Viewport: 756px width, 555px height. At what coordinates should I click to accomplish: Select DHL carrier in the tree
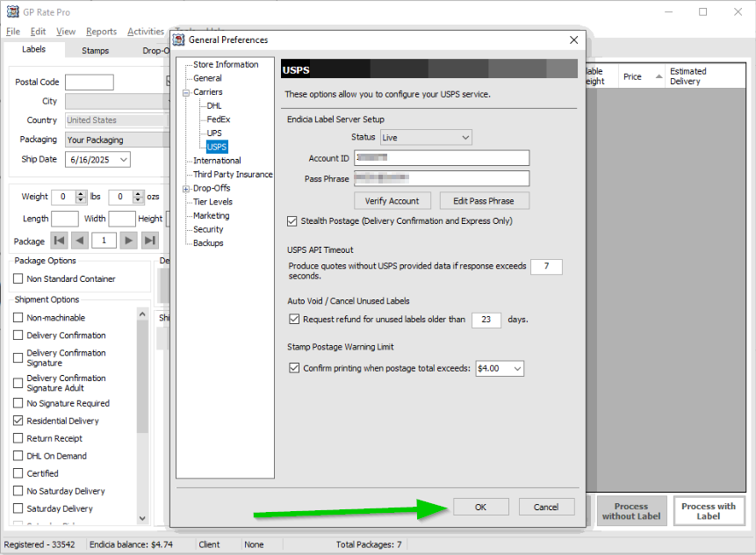tap(214, 105)
